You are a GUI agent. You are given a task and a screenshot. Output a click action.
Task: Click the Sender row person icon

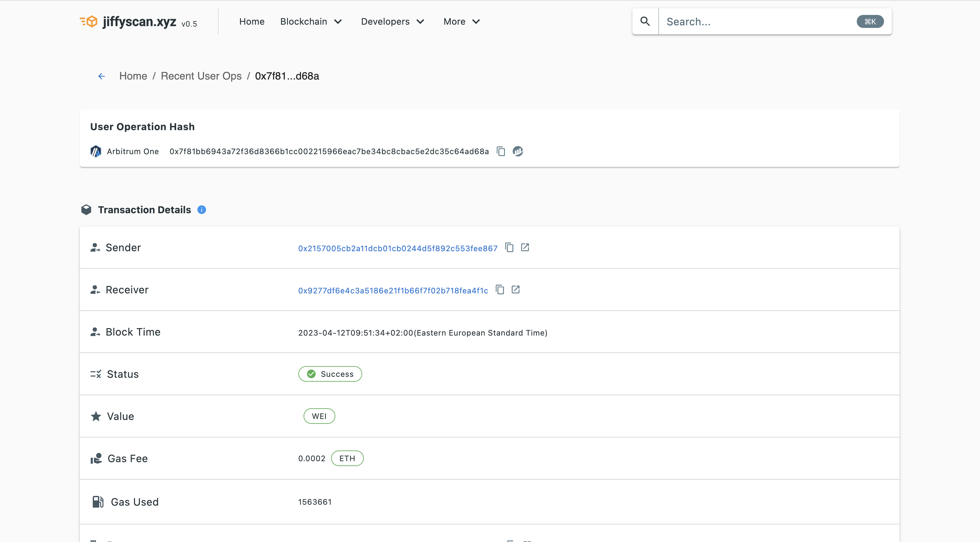coord(95,247)
